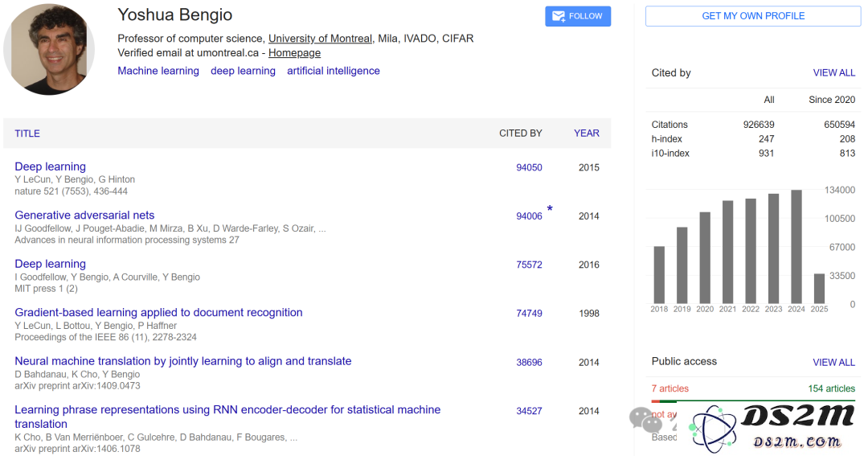This screenshot has height=456, width=868.
Task: Click the 2018 bar in citations chart
Action: click(659, 275)
